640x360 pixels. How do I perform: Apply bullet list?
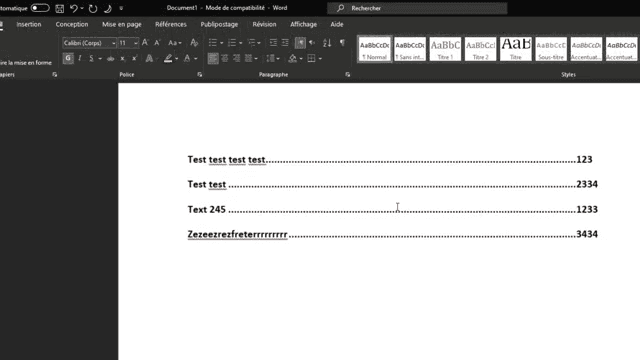(213, 42)
